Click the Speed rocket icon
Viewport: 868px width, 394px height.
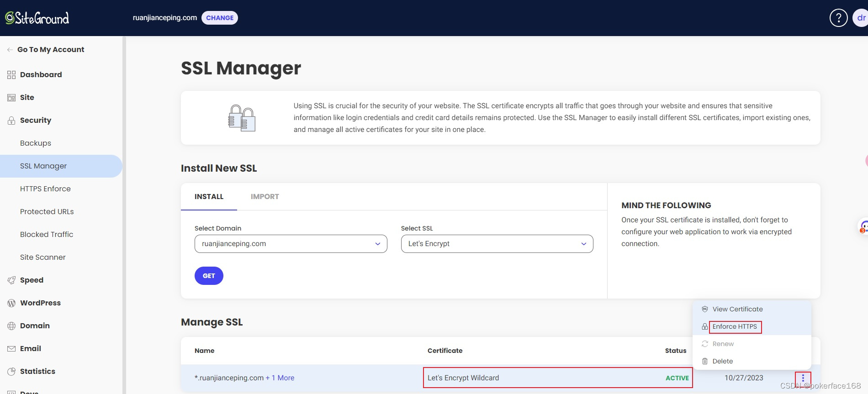11,280
